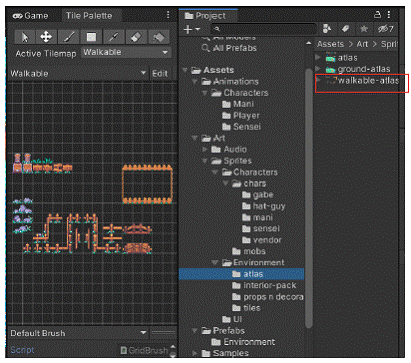Expand the Audio folder

pos(205,149)
